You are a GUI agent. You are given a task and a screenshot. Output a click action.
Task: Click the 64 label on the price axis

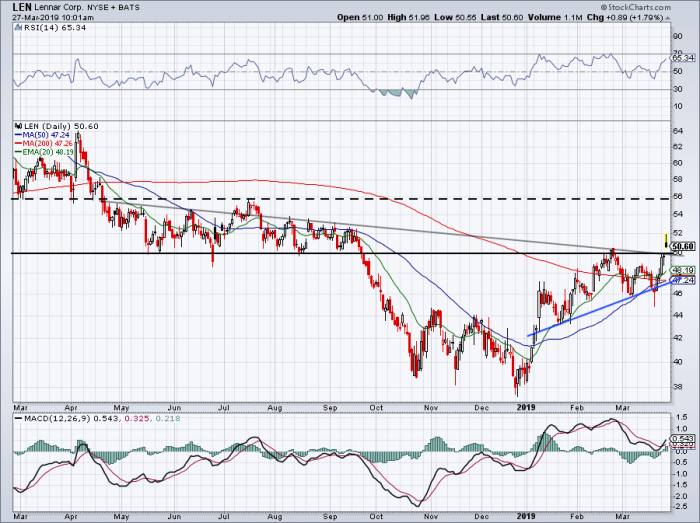(x=678, y=131)
